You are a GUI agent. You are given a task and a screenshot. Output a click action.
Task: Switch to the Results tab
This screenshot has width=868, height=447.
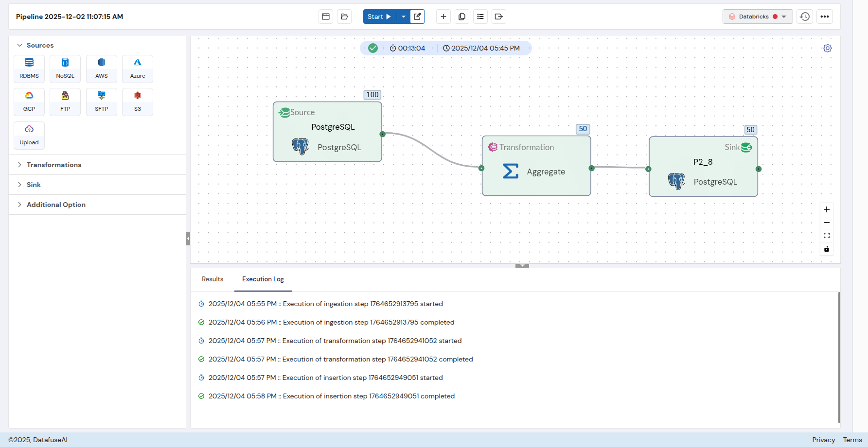click(213, 279)
